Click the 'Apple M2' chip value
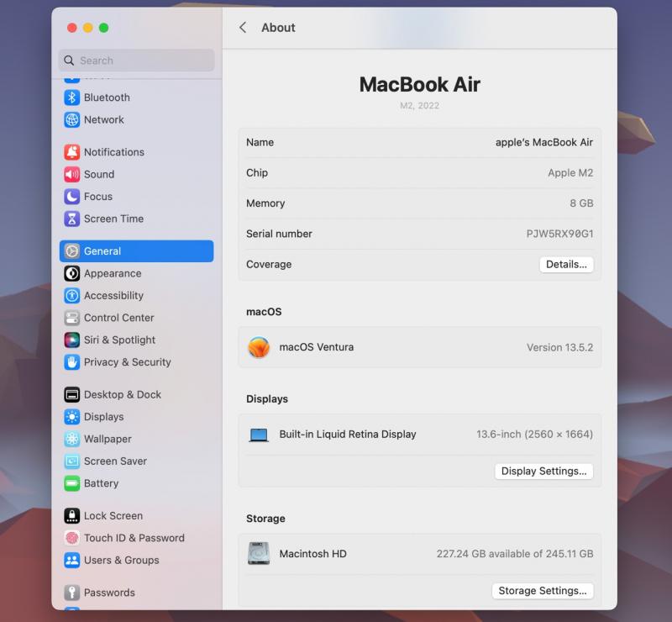Viewport: 672px width, 622px height. pyautogui.click(x=570, y=173)
